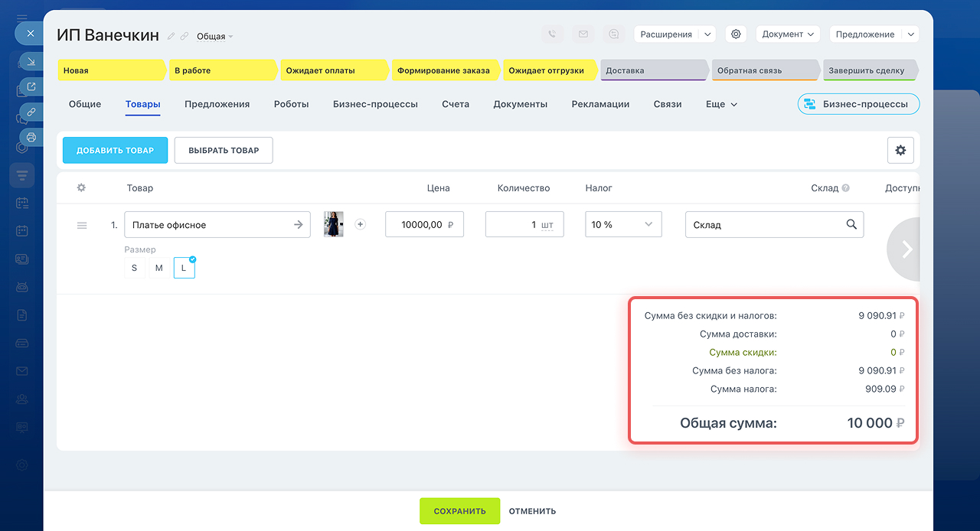Click the column settings gear beside Товар header

coord(82,188)
